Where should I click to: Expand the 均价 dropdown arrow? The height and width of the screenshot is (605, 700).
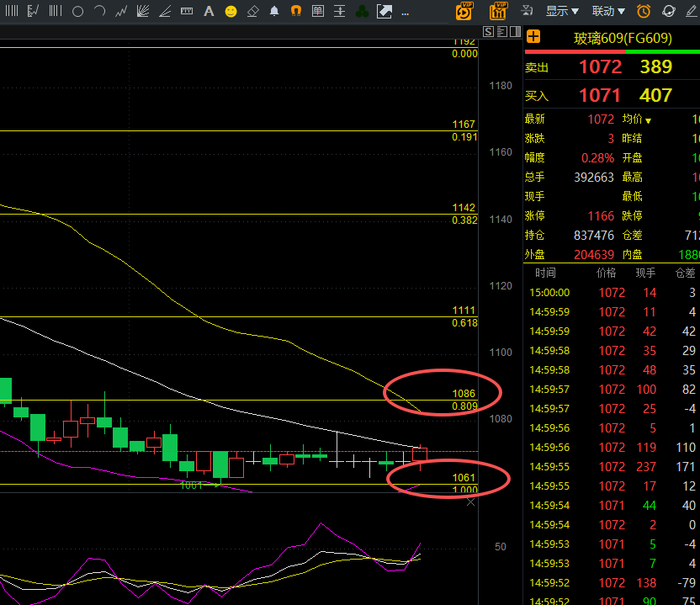point(648,121)
